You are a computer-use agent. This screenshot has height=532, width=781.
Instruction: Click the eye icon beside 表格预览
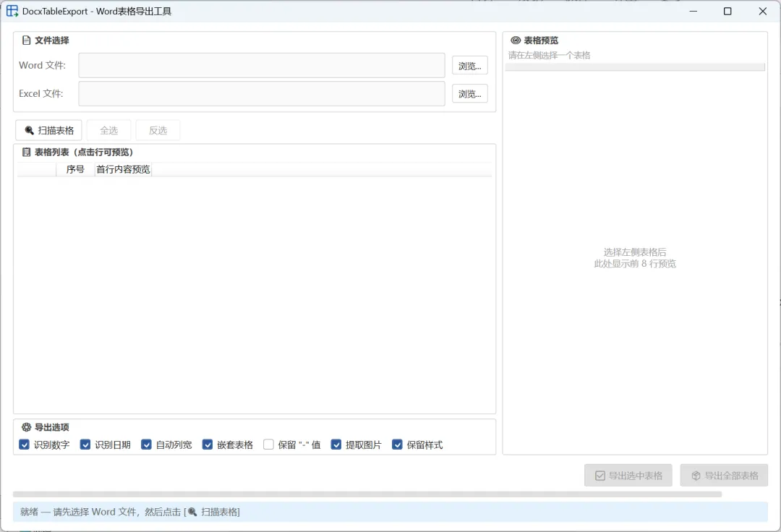pyautogui.click(x=516, y=40)
